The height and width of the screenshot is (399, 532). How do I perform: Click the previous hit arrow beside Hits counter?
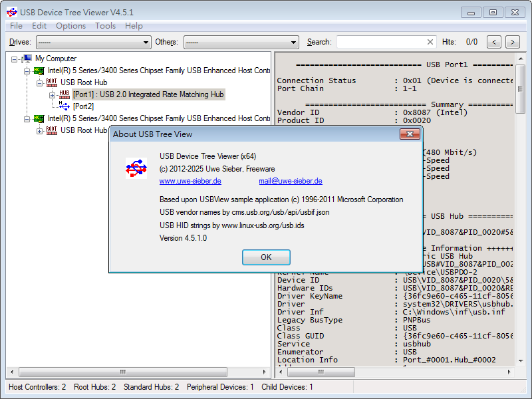coord(493,41)
